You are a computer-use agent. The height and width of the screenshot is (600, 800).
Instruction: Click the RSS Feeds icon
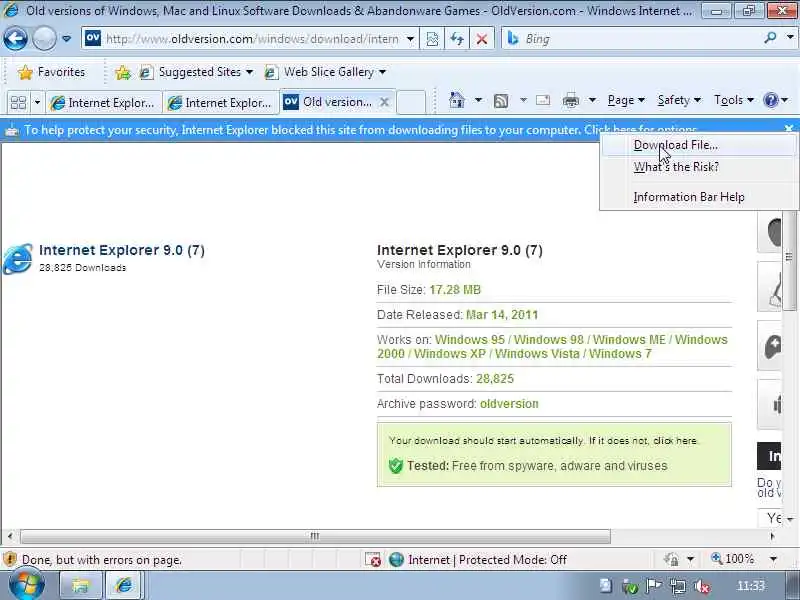(501, 101)
